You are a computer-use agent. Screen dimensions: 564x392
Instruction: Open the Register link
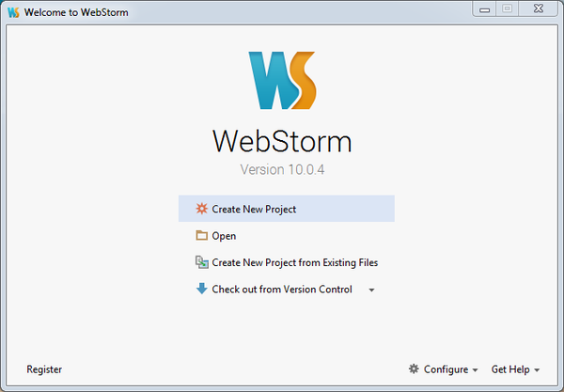44,369
